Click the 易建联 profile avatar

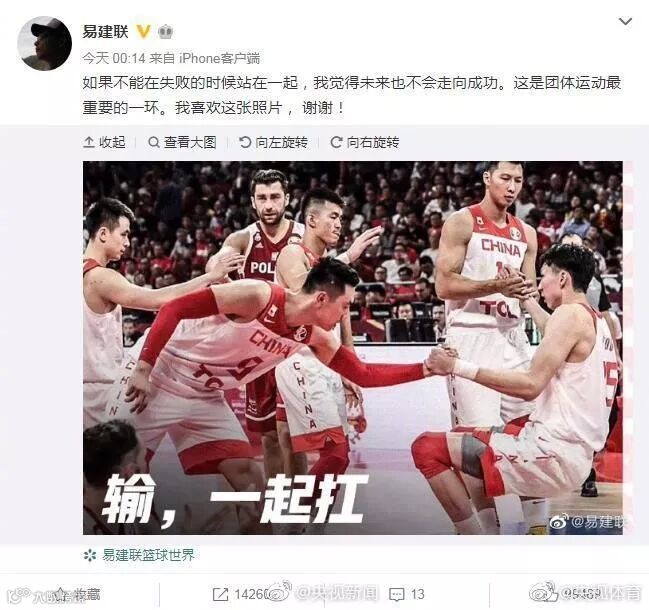coord(45,44)
